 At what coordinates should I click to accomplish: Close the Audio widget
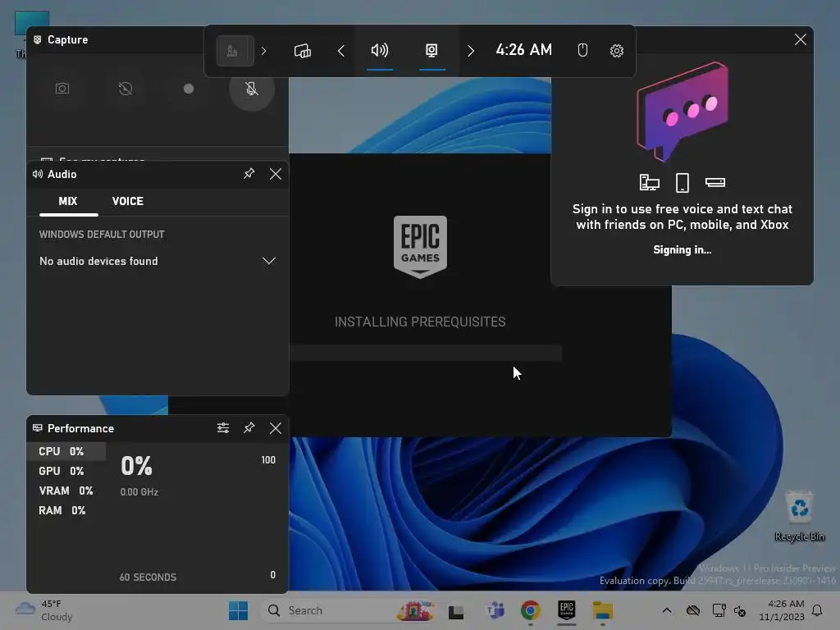tap(276, 174)
